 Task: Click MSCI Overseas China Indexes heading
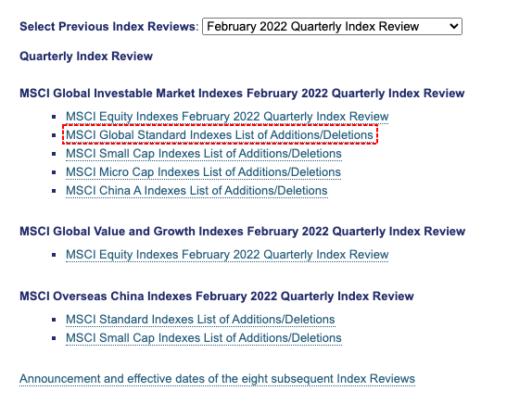217,297
